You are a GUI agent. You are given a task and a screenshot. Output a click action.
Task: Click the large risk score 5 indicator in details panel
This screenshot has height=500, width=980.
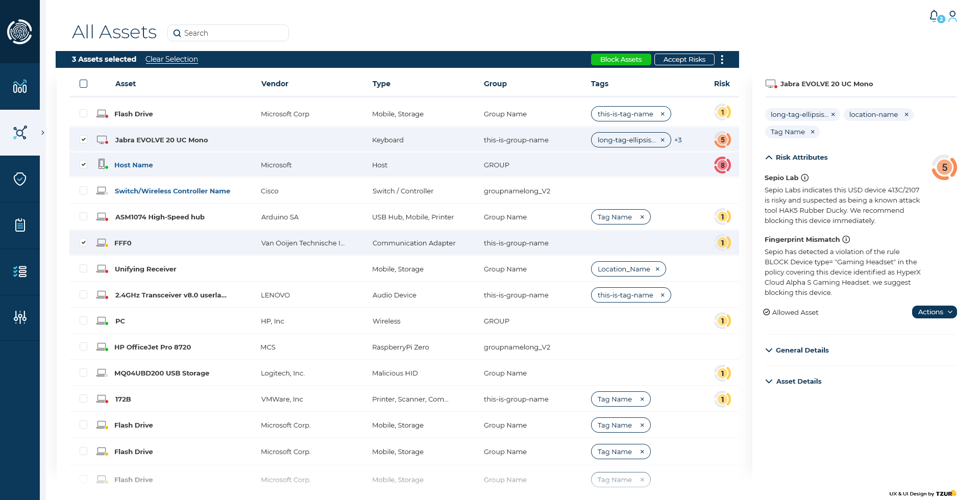pos(944,167)
